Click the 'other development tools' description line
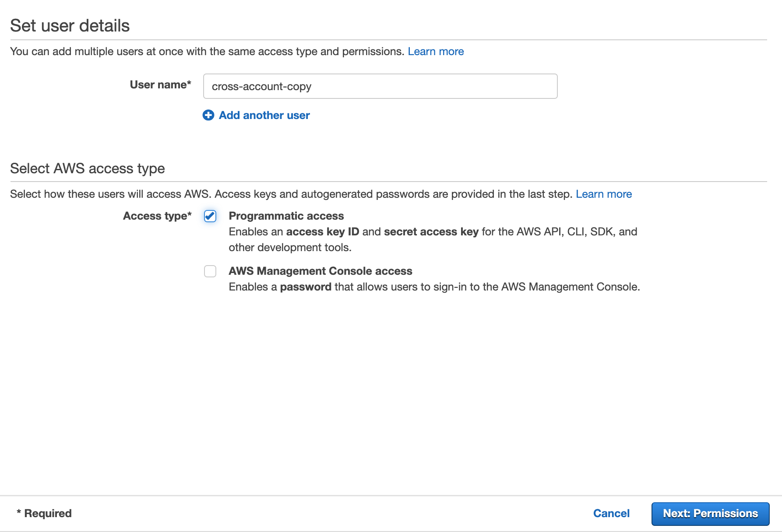This screenshot has width=782, height=532. [x=290, y=248]
